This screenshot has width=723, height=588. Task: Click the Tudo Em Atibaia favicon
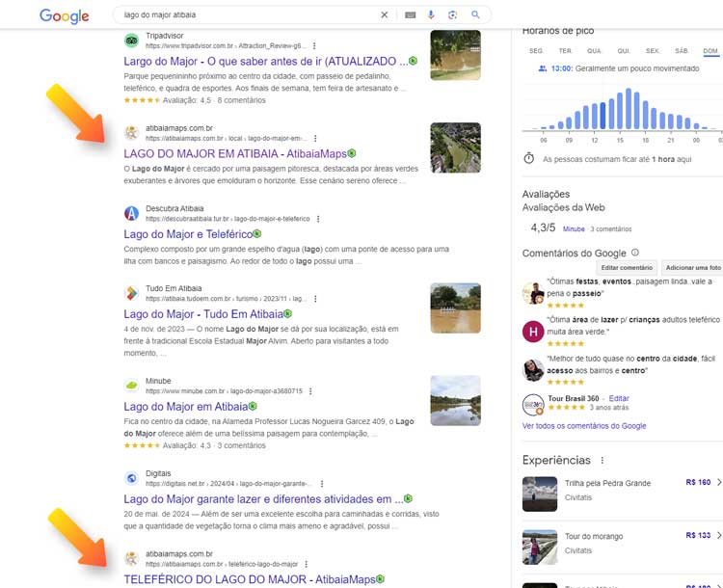point(131,293)
